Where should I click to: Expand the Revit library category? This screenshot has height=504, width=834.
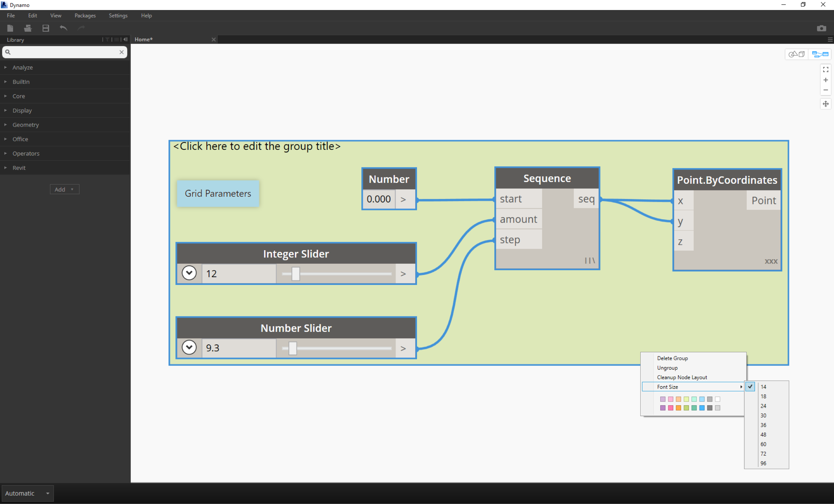click(65, 168)
